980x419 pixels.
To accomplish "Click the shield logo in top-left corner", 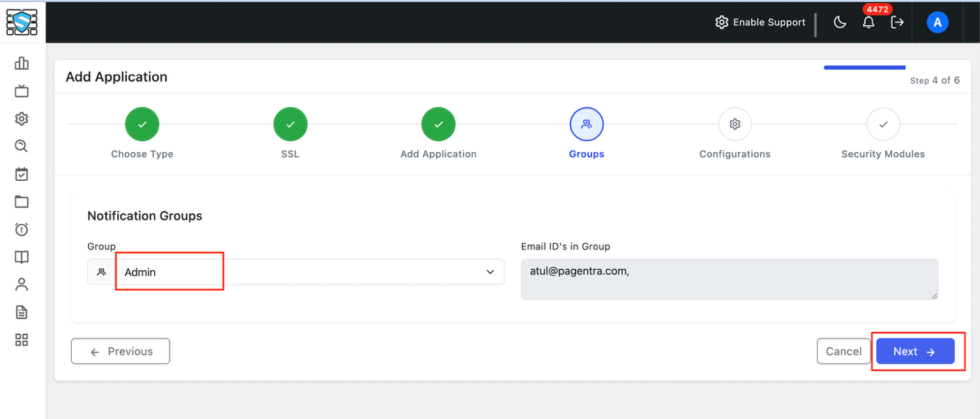I will [22, 22].
